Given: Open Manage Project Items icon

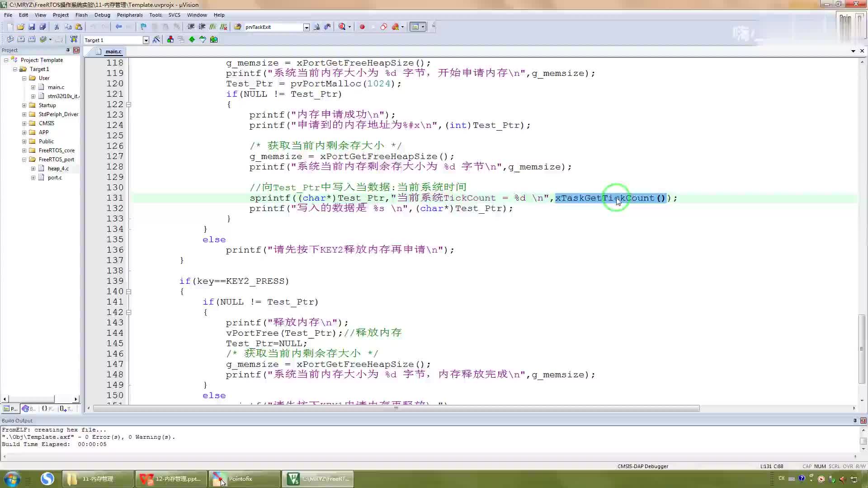Looking at the screenshot, I should click(170, 39).
